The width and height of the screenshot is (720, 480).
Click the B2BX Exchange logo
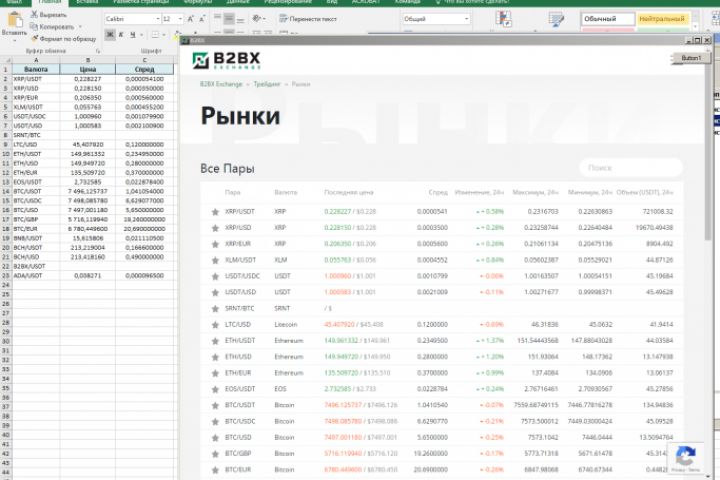(x=227, y=60)
